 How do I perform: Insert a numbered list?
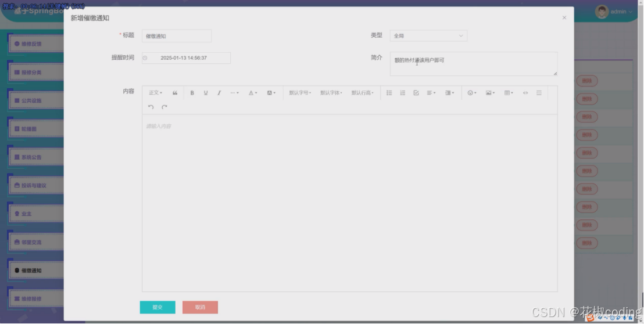click(402, 93)
